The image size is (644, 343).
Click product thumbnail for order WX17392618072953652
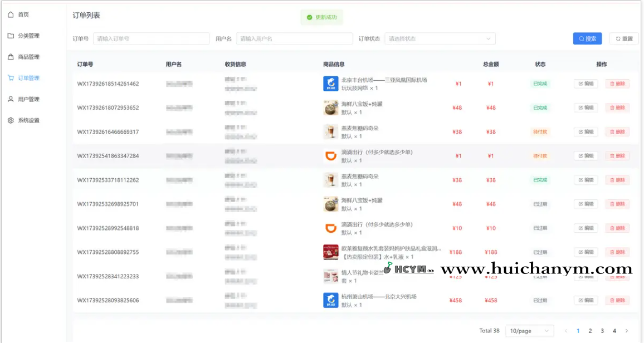pyautogui.click(x=330, y=108)
